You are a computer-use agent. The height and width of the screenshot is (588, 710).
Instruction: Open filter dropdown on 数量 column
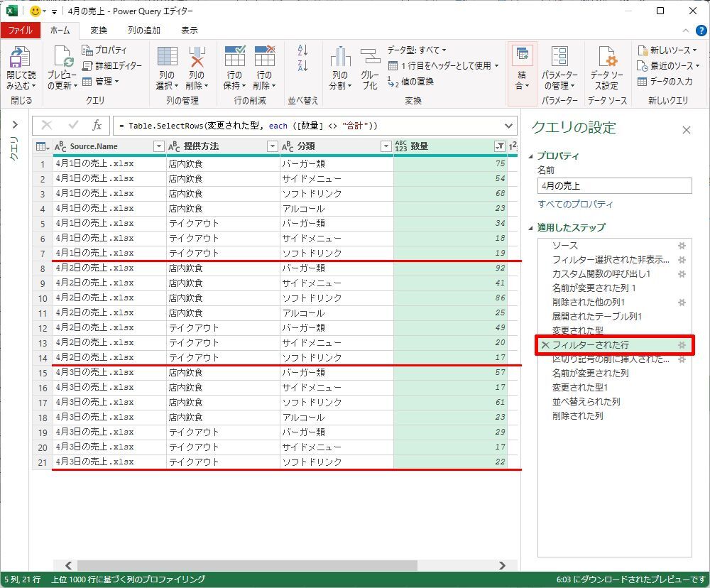click(499, 146)
